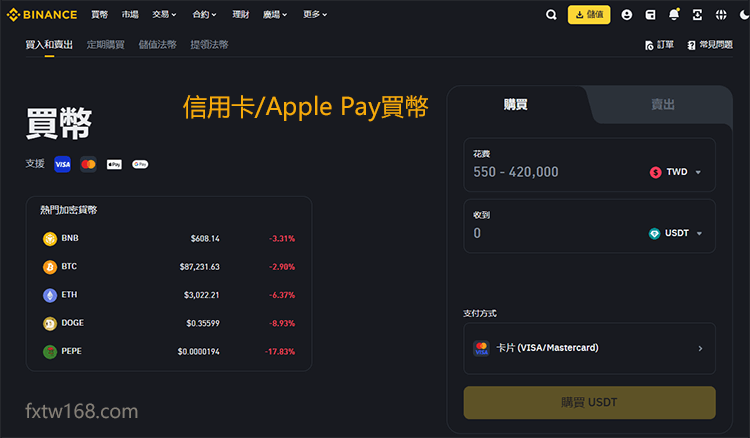The image size is (750, 438).
Task: Open the wallet icon in header
Action: pos(650,15)
